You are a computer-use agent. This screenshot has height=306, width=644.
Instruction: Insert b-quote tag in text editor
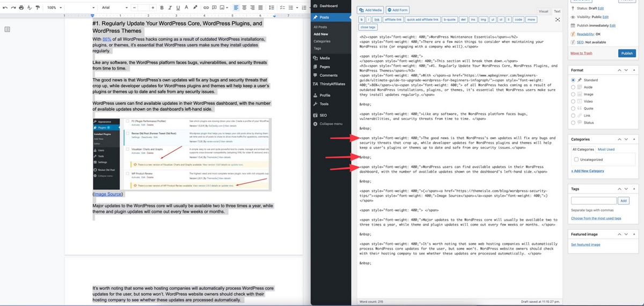tap(449, 19)
